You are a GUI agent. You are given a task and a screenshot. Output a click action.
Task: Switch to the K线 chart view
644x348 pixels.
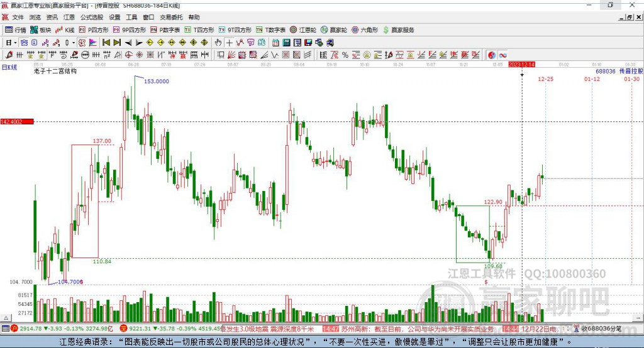point(65,30)
